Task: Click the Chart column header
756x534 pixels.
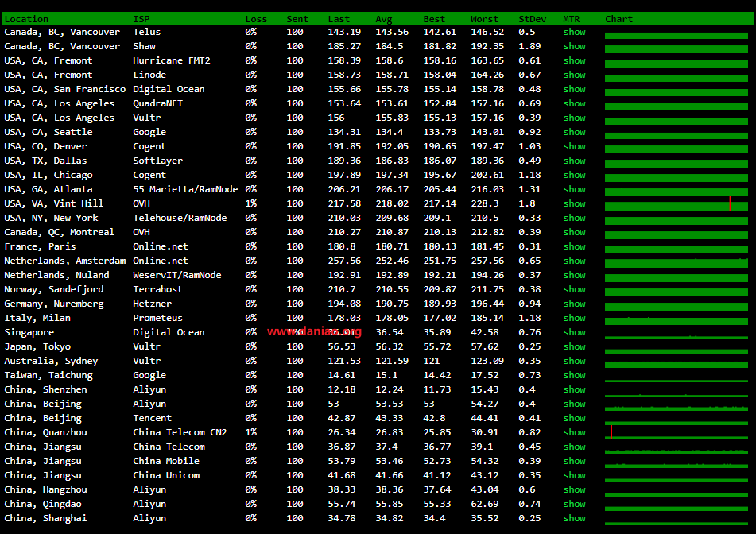Action: tap(618, 19)
